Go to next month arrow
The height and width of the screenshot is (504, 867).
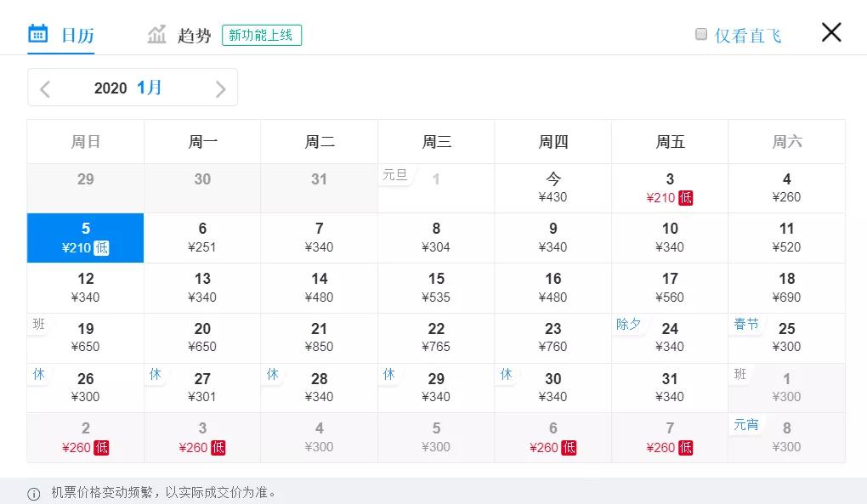pyautogui.click(x=220, y=88)
